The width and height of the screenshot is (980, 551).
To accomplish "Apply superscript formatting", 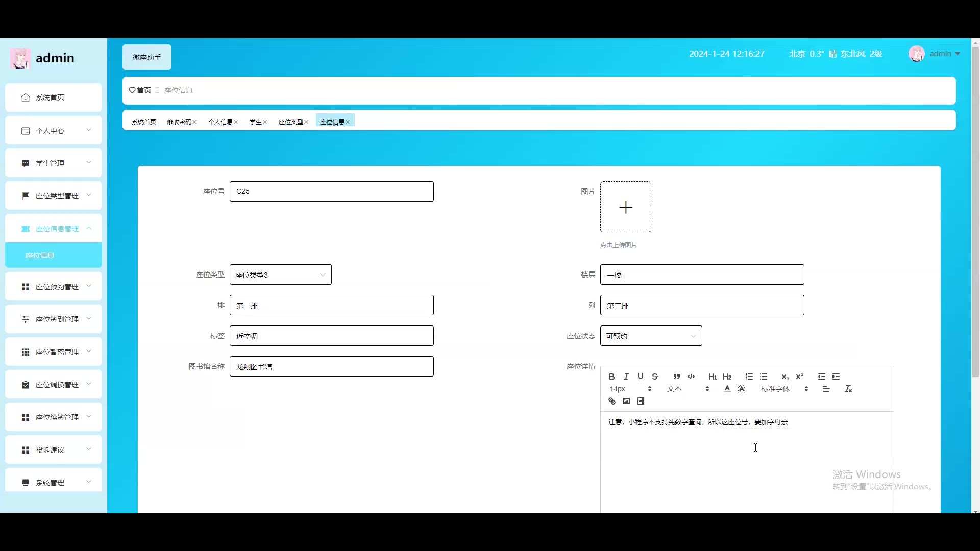I will [800, 377].
